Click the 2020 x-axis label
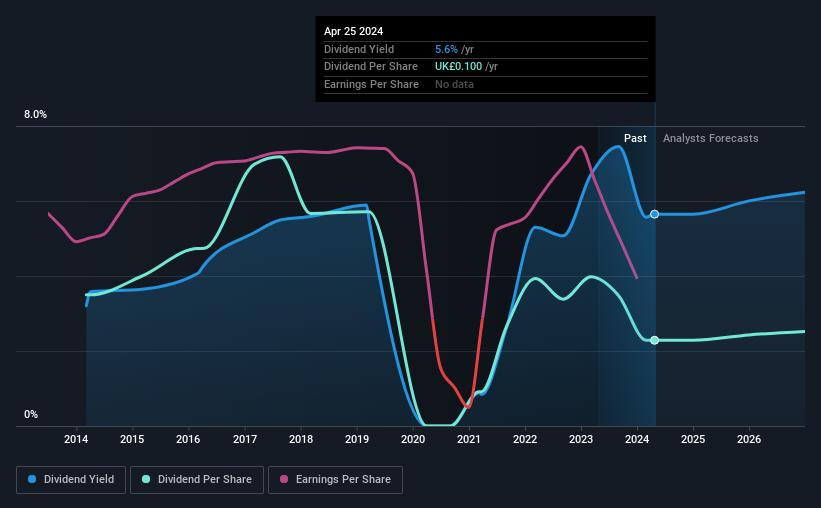This screenshot has width=821, height=508. 413,439
